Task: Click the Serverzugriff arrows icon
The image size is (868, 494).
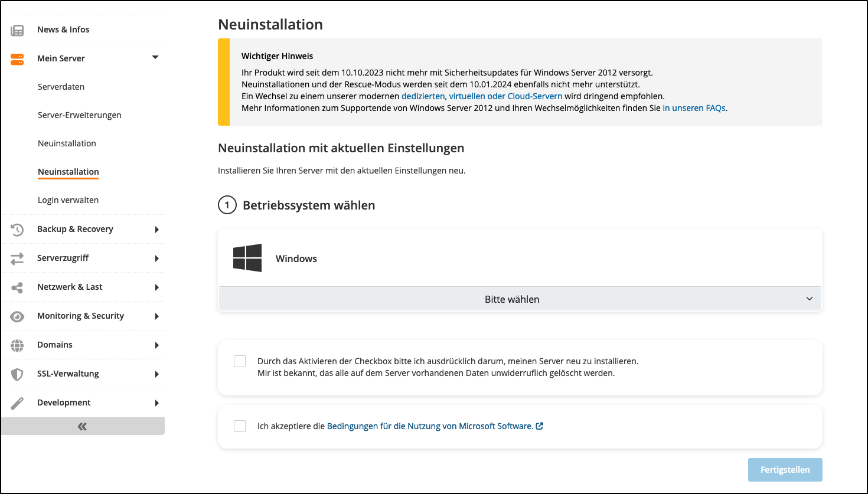Action: coord(18,258)
